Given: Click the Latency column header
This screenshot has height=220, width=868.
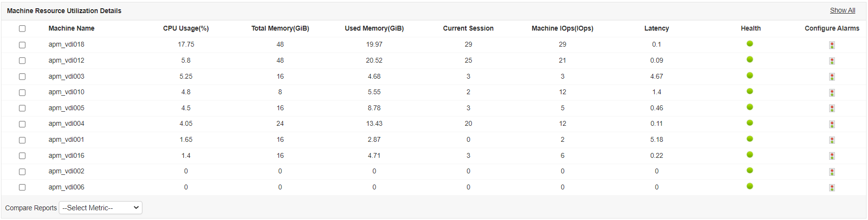Looking at the screenshot, I should [656, 29].
